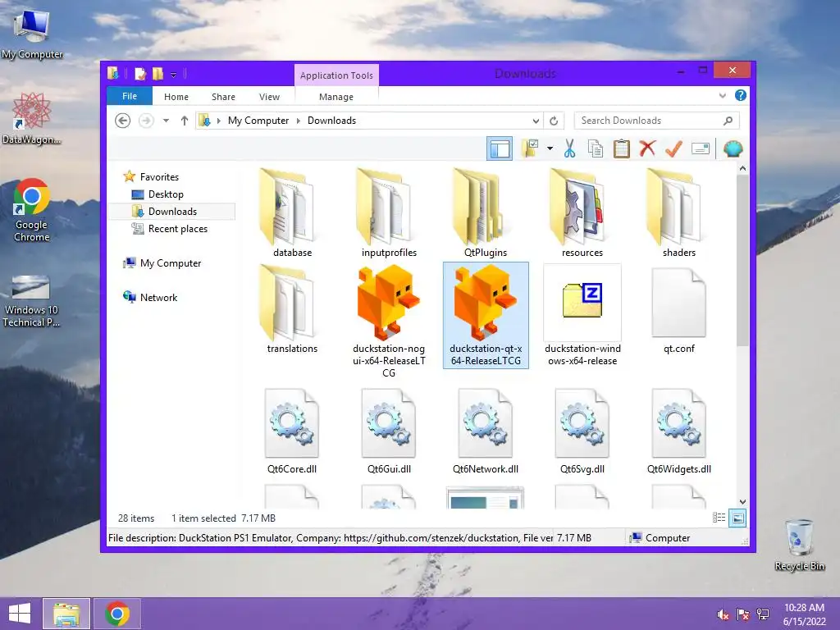This screenshot has width=840, height=630.
Task: Open the translations folder
Action: 292,309
